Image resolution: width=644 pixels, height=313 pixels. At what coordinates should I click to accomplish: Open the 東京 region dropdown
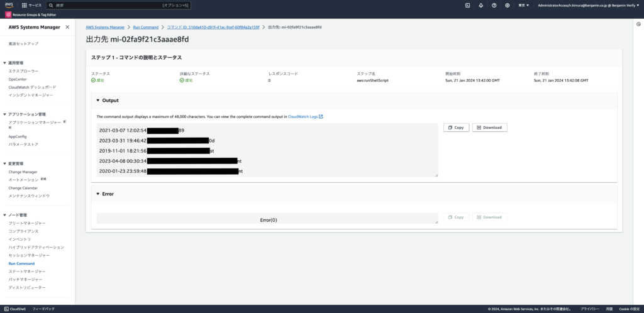pos(524,5)
